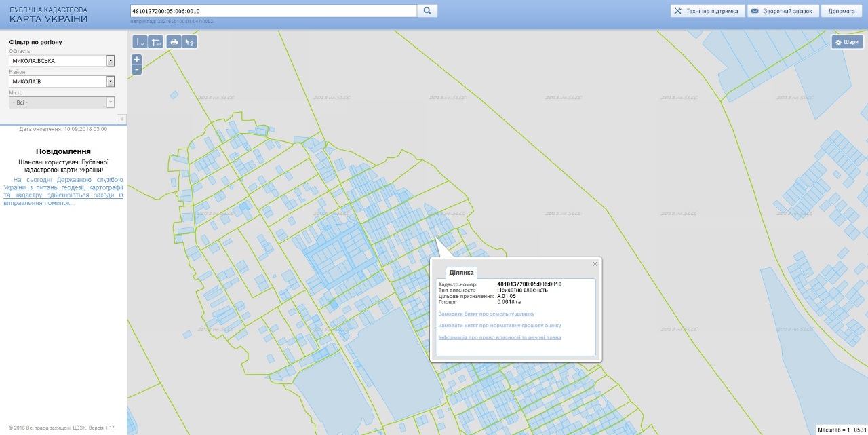Zoom in with the plus button
Screen dimensions: 868x435
(x=137, y=59)
